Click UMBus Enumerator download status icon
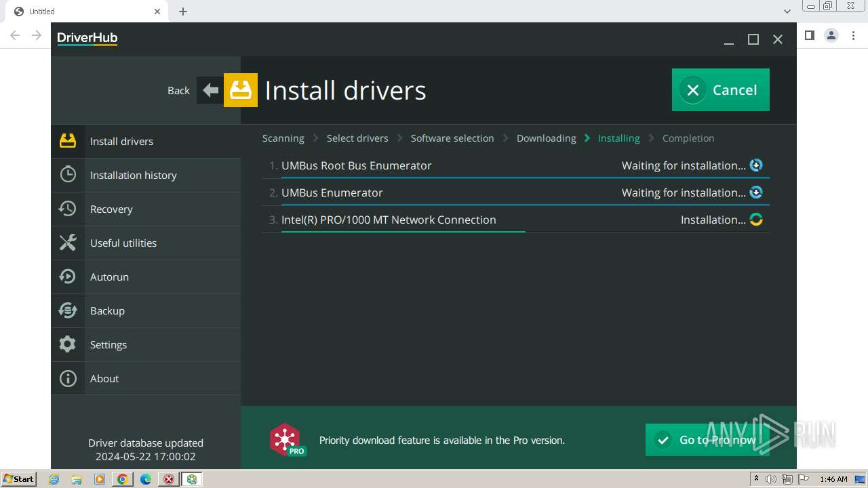 (756, 192)
